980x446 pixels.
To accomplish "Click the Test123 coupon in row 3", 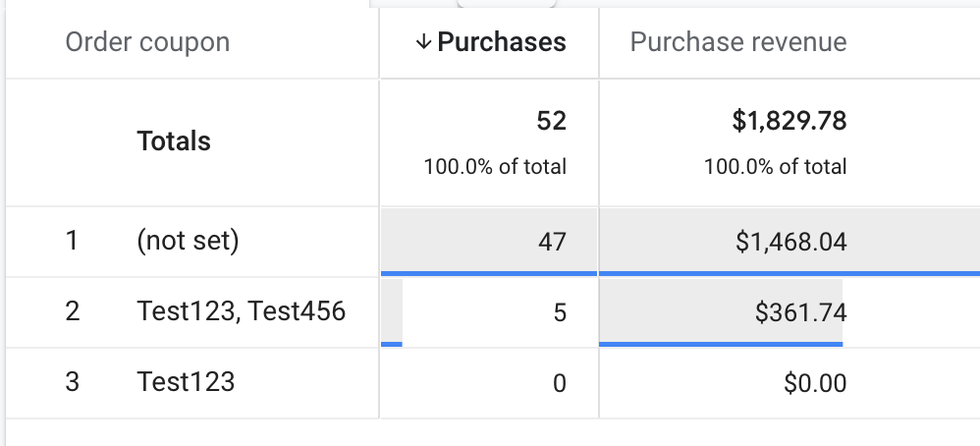I will (186, 381).
